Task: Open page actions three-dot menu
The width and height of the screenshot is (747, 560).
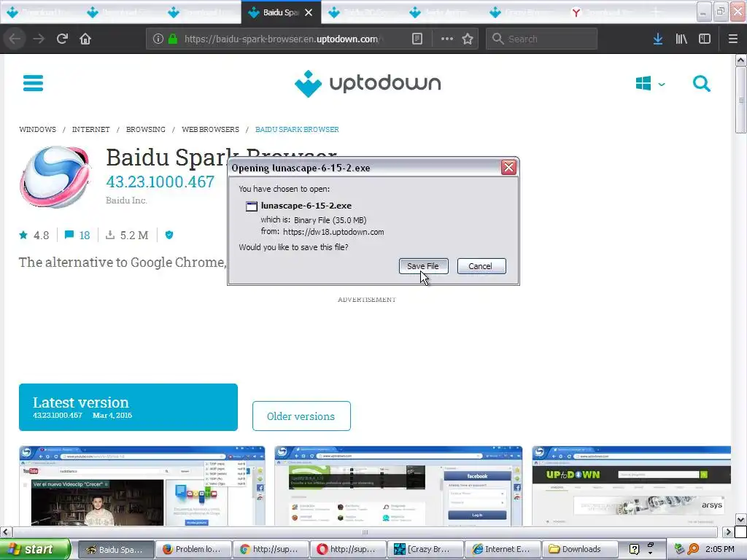Action: pos(447,39)
